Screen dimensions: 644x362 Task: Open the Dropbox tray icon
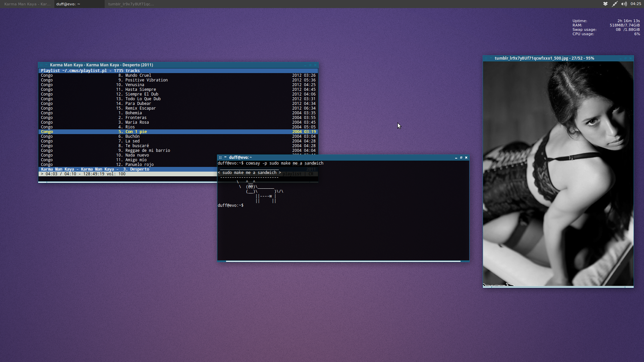point(605,4)
